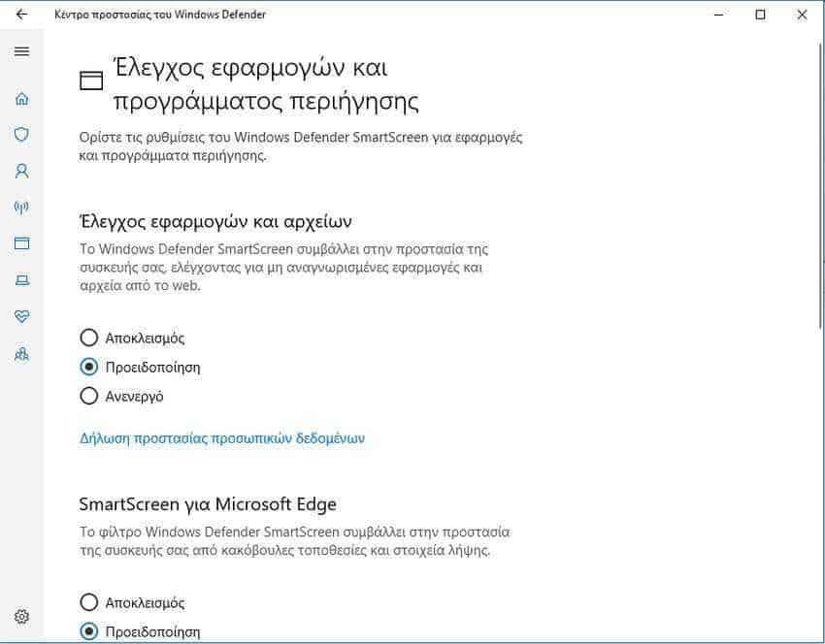Click the heading Έλεγχος εφαρμογών και αρχείων
Screen dimensions: 825x644
pos(215,221)
